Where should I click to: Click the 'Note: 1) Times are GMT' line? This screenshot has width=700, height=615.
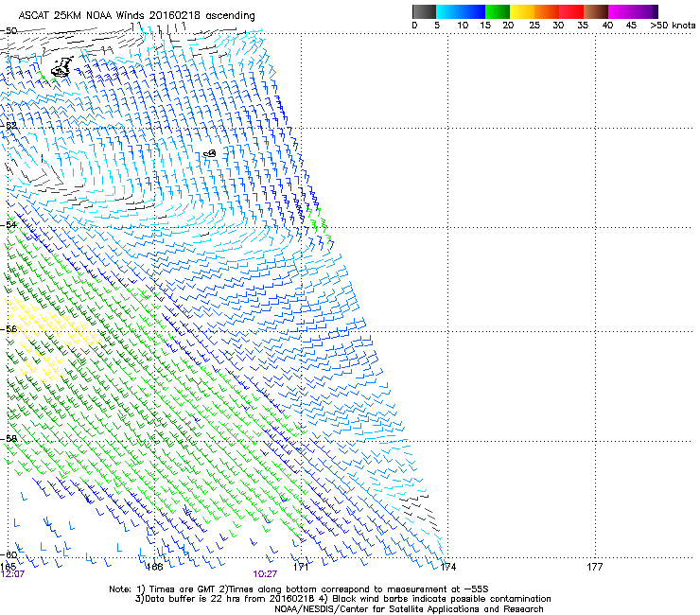298,589
